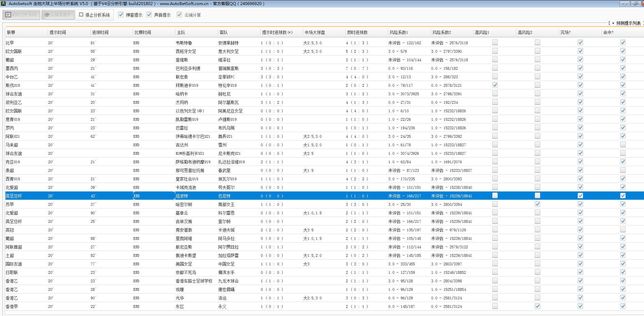Click the Autobetsoft app icon in title bar
The image size is (644, 316).
pyautogui.click(x=3, y=3)
